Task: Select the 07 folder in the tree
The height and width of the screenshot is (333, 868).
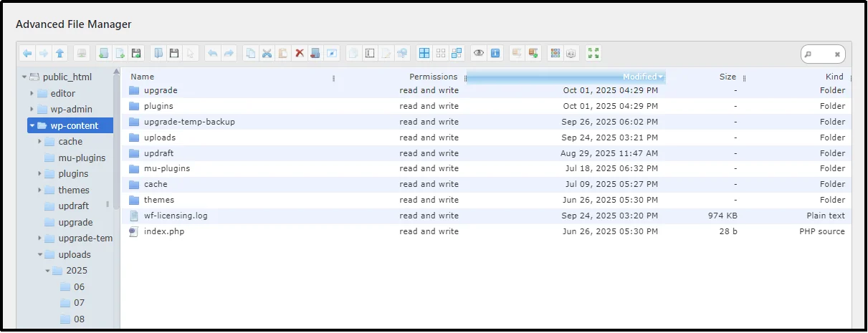Action: (72, 303)
